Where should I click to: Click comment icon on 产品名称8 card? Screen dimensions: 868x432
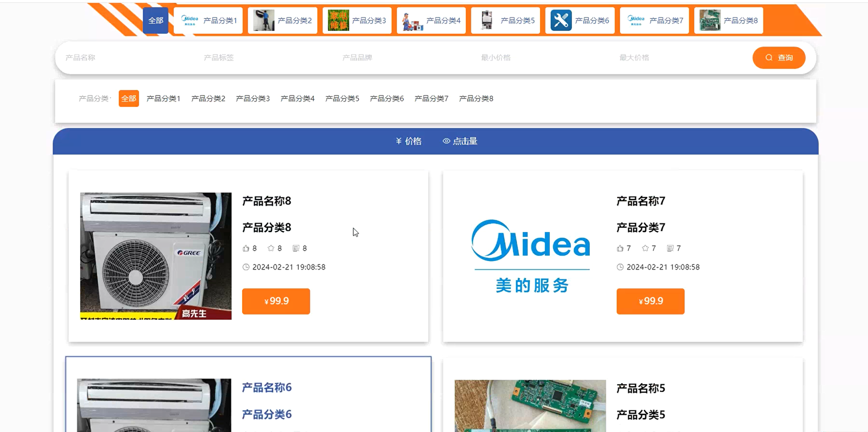[296, 248]
